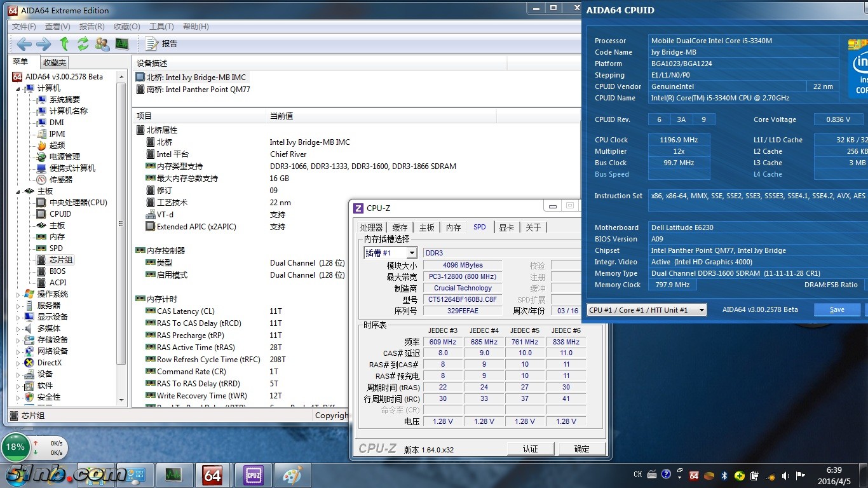Click the green monitor icon in toolbar
The image size is (868, 488).
tap(121, 44)
